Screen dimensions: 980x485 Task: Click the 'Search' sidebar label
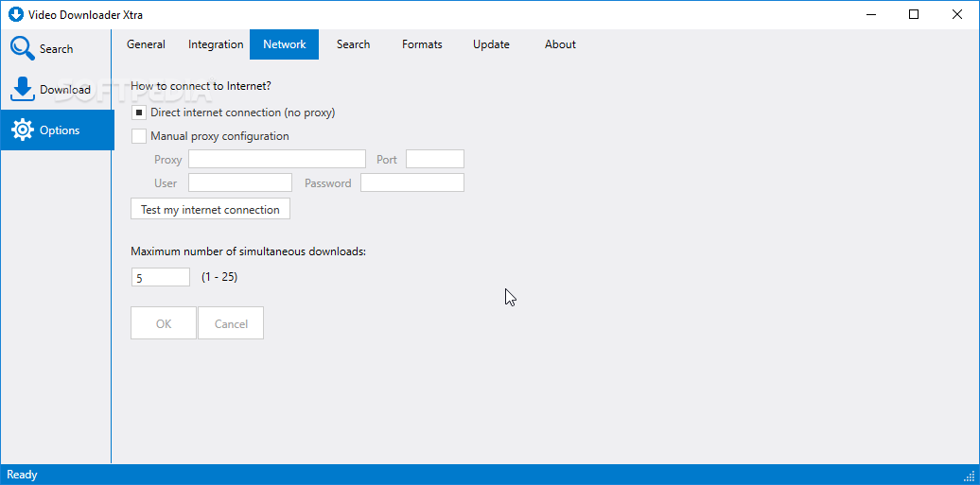56,49
